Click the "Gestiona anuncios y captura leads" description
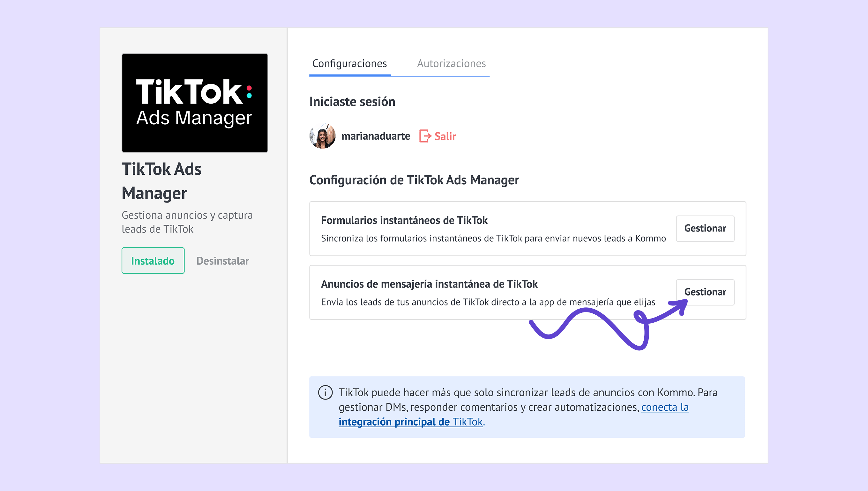Image resolution: width=868 pixels, height=491 pixels. click(x=187, y=222)
